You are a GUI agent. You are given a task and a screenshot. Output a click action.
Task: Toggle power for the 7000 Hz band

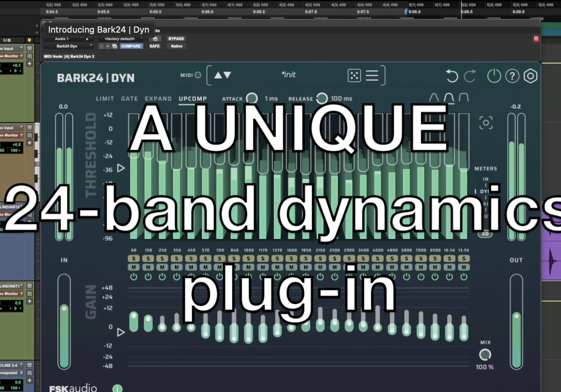[x=421, y=276]
